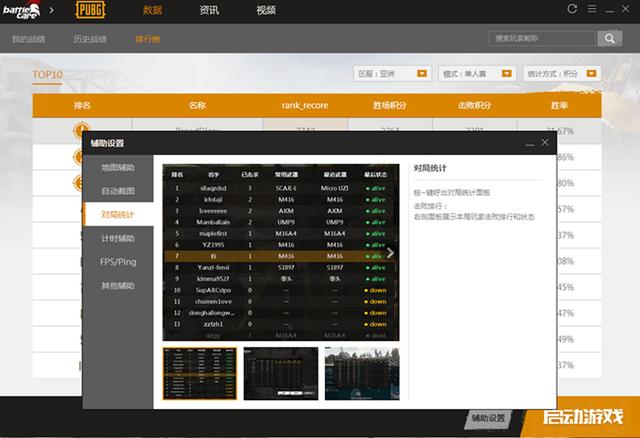Viewport: 640px width, 438px height.
Task: Click next-image arrow on preview
Action: (x=390, y=253)
